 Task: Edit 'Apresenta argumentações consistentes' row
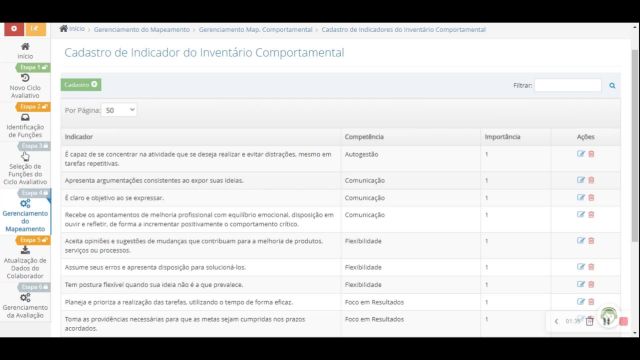click(581, 180)
